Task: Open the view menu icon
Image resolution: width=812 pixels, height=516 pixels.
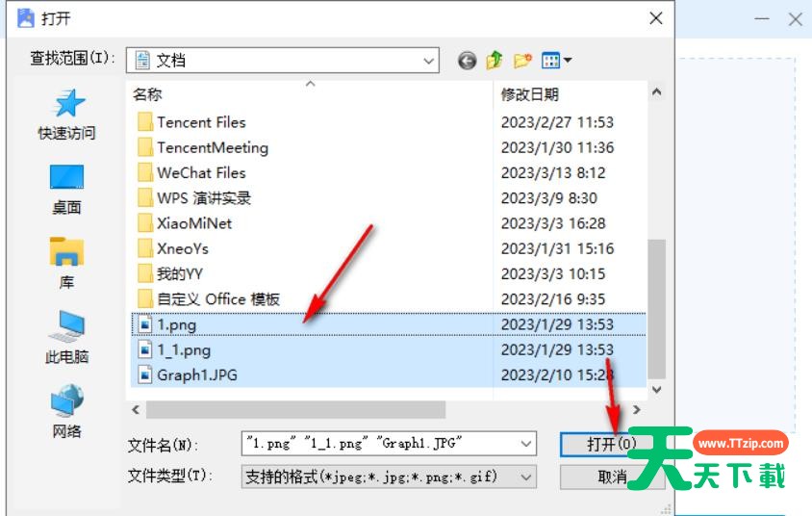Action: coord(556,61)
